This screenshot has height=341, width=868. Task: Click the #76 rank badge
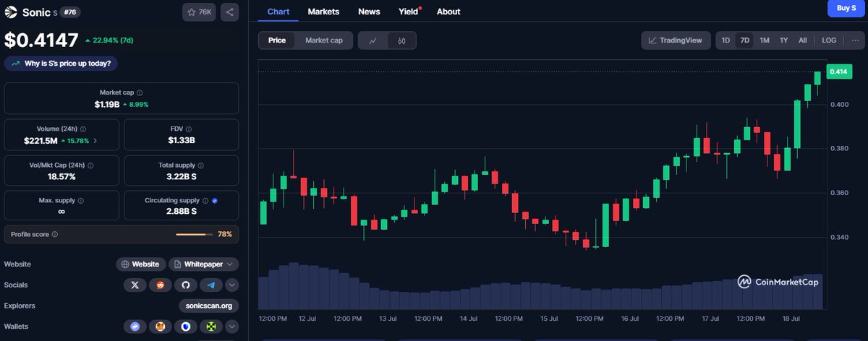click(72, 12)
